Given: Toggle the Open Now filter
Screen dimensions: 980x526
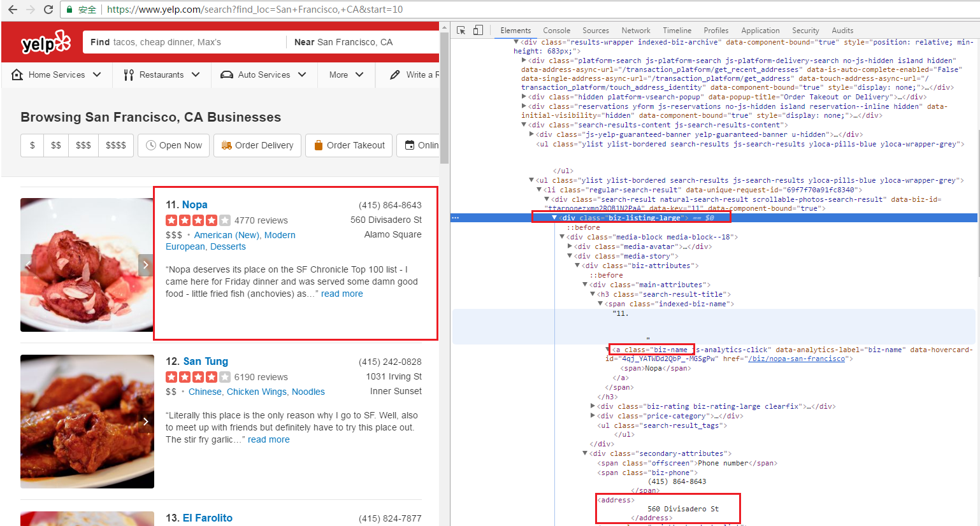Looking at the screenshot, I should [174, 145].
